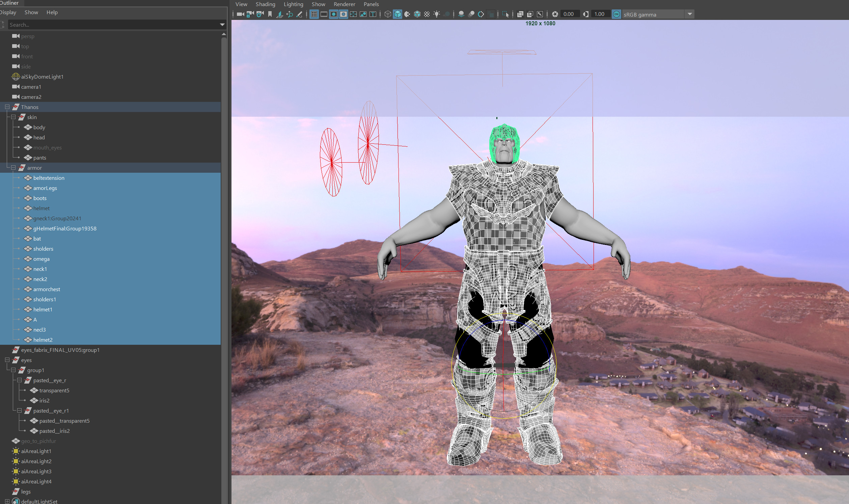
Task: Click the Image Plane icon
Action: pyautogui.click(x=279, y=14)
